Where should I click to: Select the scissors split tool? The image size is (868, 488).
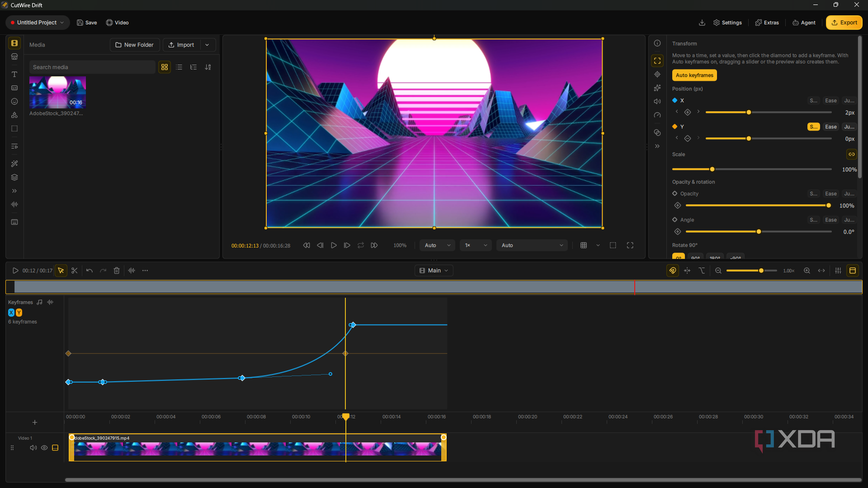pos(75,270)
